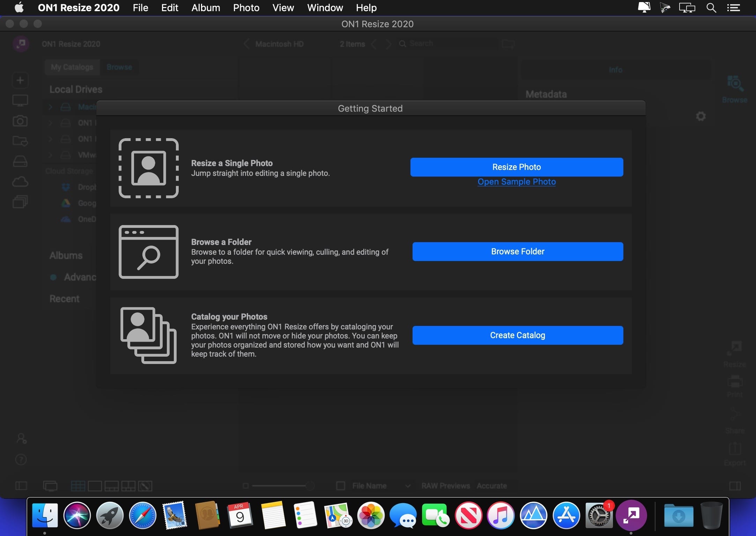Image resolution: width=756 pixels, height=536 pixels.
Task: Expand the first ON1 drive entry
Action: (50, 123)
